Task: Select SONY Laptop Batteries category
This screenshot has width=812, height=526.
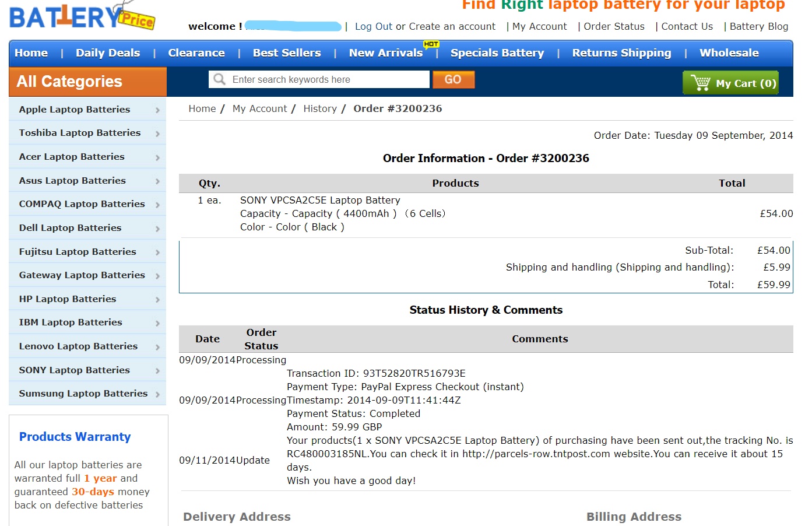Action: 75,370
